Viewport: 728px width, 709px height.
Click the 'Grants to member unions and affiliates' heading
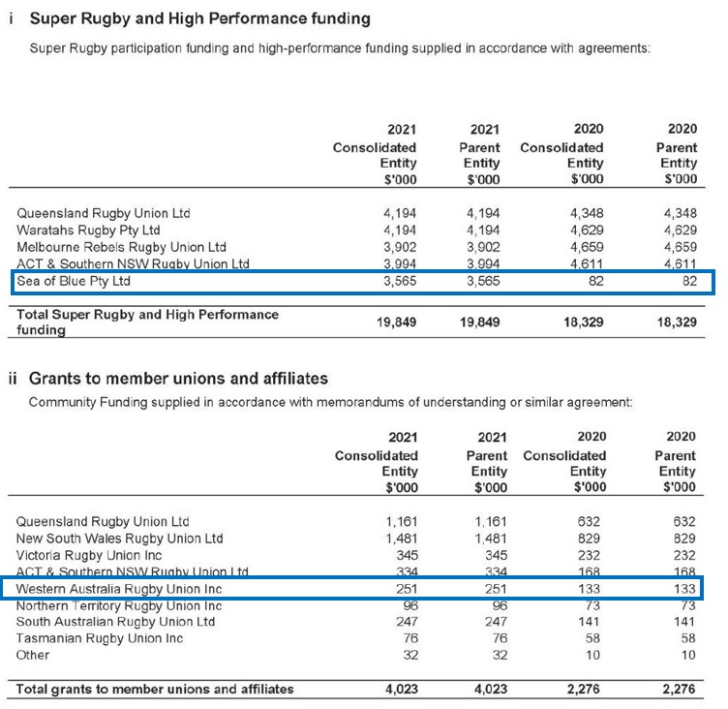click(x=178, y=379)
